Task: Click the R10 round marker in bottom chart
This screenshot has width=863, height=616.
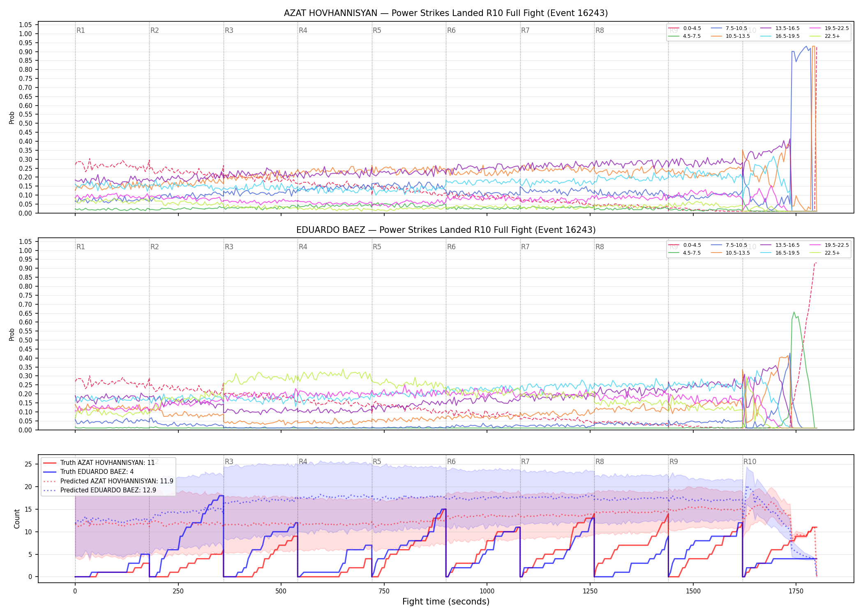Action: pos(750,462)
